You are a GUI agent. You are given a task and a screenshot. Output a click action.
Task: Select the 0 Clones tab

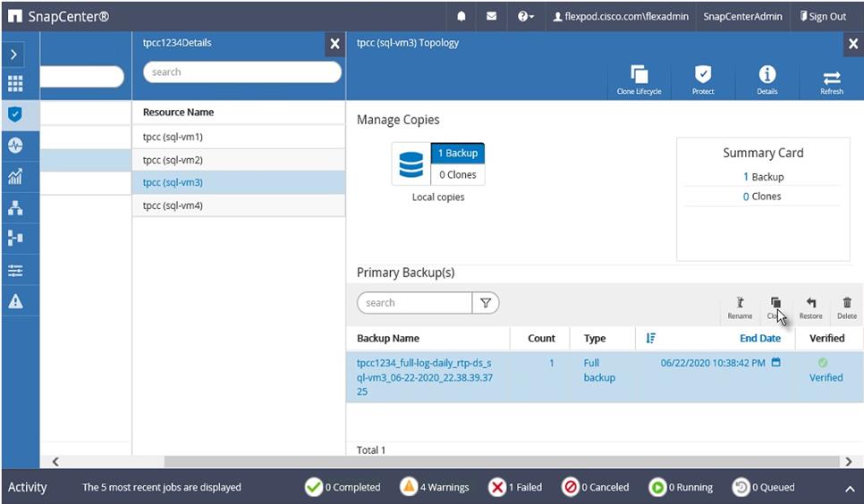point(457,174)
